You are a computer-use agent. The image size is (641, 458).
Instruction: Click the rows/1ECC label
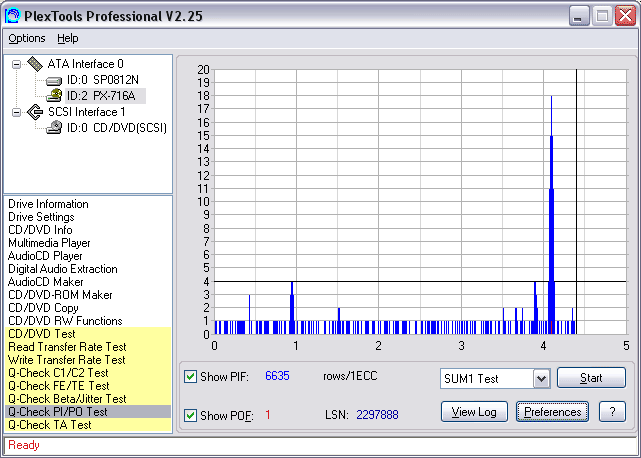point(350,376)
